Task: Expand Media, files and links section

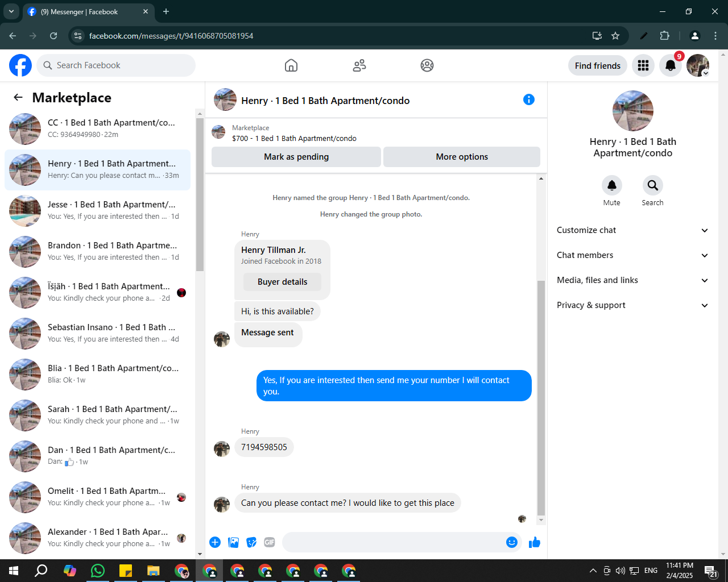Action: tap(632, 280)
